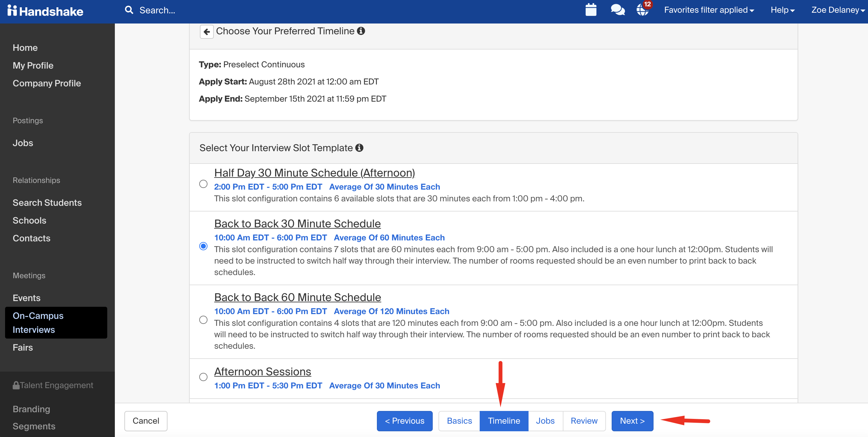Image resolution: width=868 pixels, height=437 pixels.
Task: Open Afternoon Sessions link
Action: [262, 372]
